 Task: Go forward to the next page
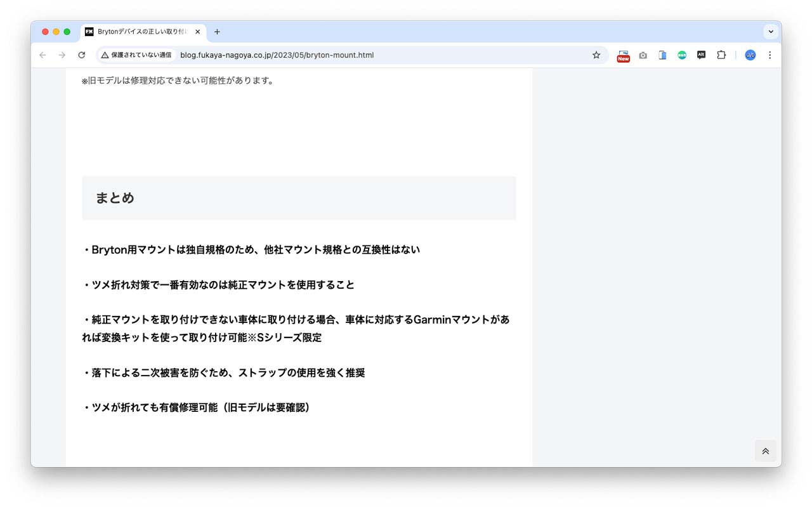tap(62, 55)
